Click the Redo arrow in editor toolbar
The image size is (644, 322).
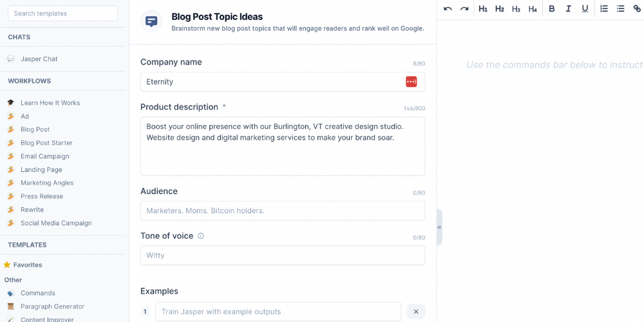464,8
